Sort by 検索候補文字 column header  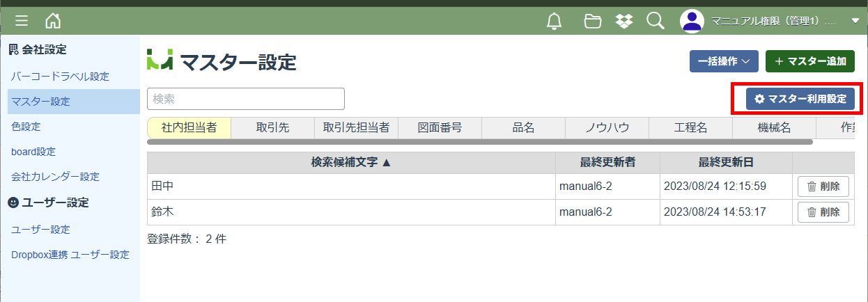[x=351, y=163]
